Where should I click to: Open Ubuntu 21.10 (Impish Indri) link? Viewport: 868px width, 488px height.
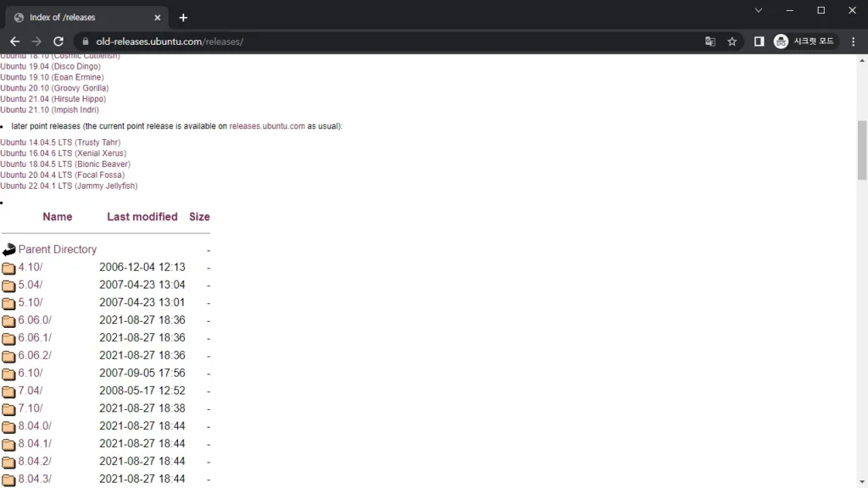[50, 109]
